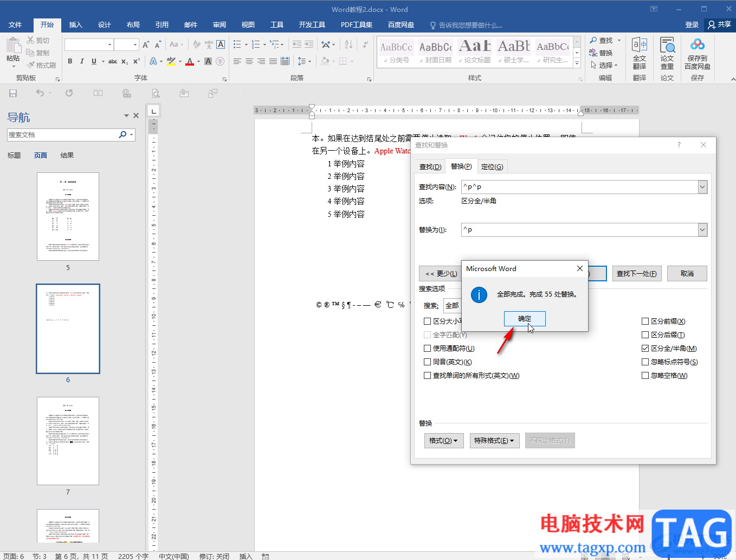Open navigation pane options dropdown arrow
This screenshot has width=736, height=560.
(126, 115)
